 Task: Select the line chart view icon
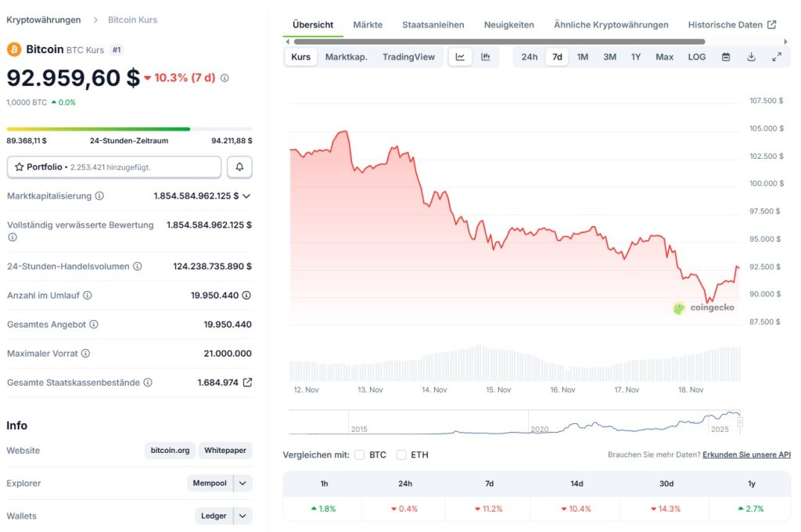coord(459,56)
